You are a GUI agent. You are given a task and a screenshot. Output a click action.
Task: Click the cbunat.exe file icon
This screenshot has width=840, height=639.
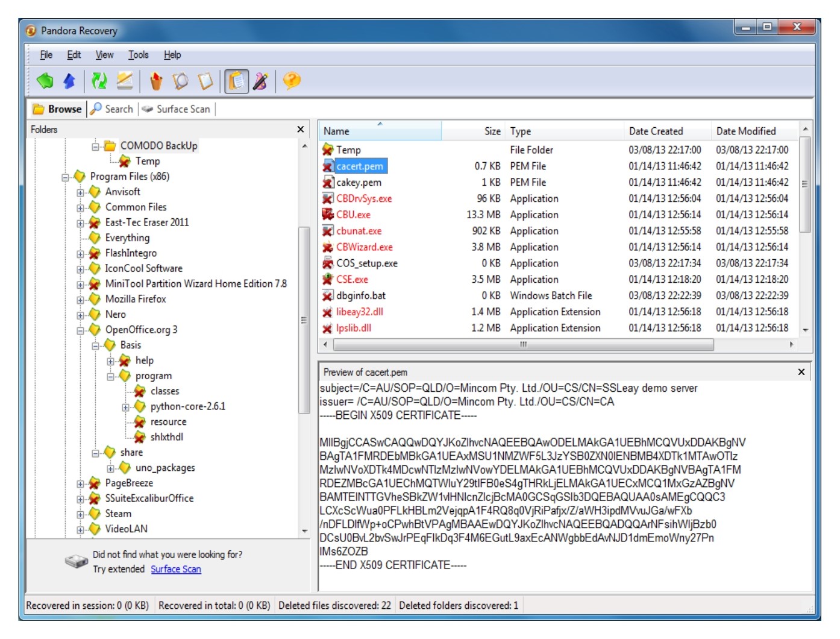(328, 231)
